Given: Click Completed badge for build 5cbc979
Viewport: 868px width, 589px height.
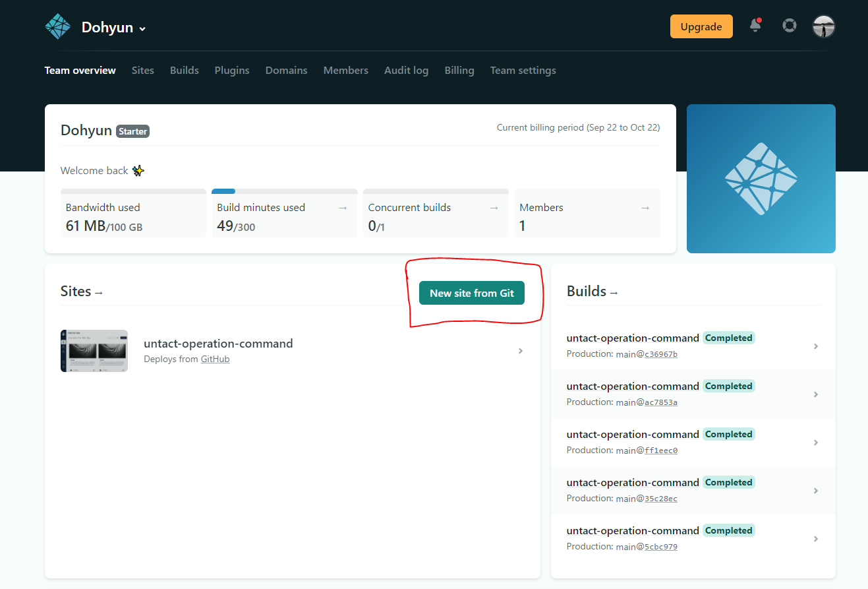Looking at the screenshot, I should pyautogui.click(x=728, y=530).
